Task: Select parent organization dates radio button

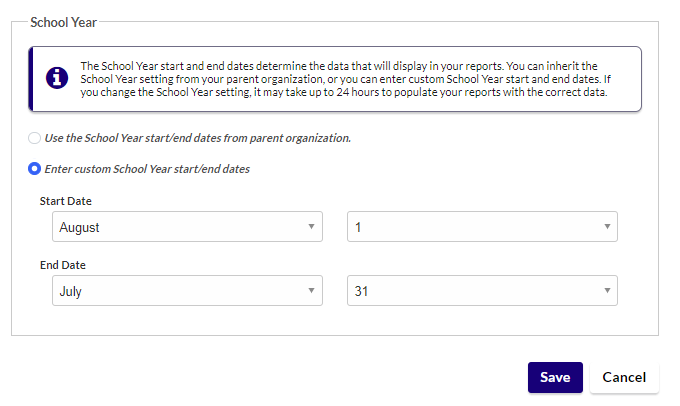Action: tap(34, 138)
